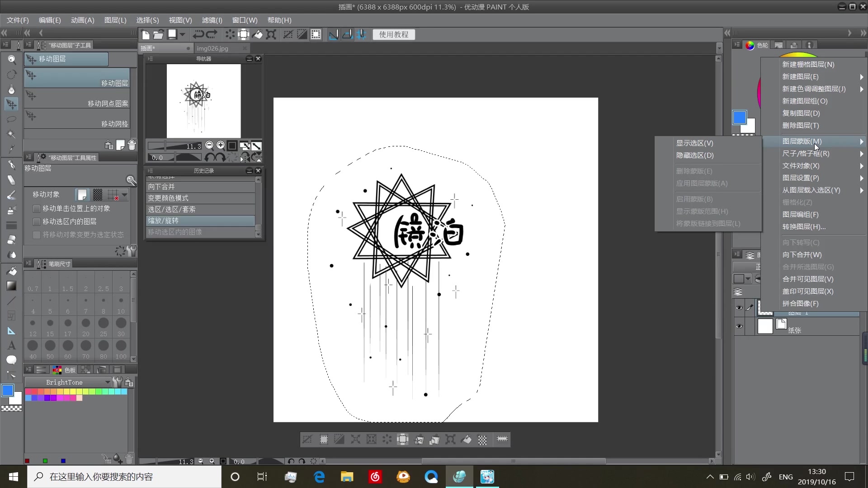The width and height of the screenshot is (868, 488).
Task: Open the 滤镜(I) menu
Action: [x=212, y=20]
